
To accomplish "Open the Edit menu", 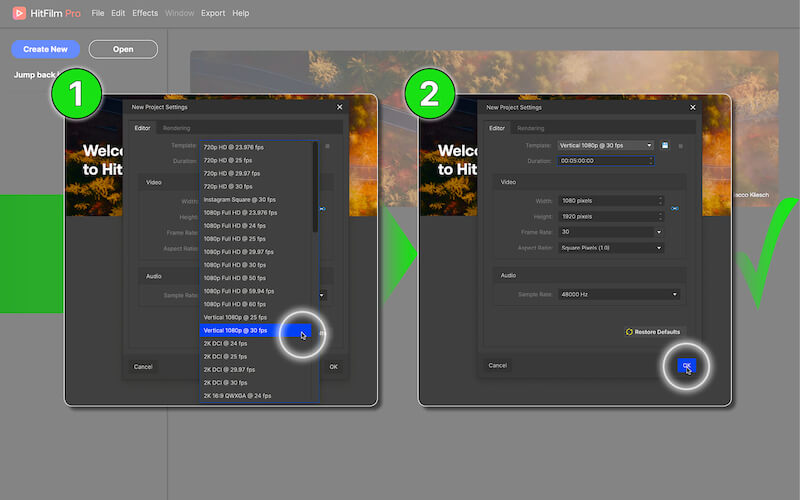I will tap(118, 13).
